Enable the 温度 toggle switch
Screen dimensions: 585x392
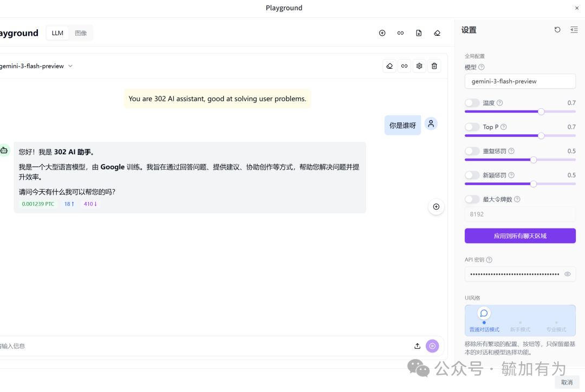click(471, 102)
